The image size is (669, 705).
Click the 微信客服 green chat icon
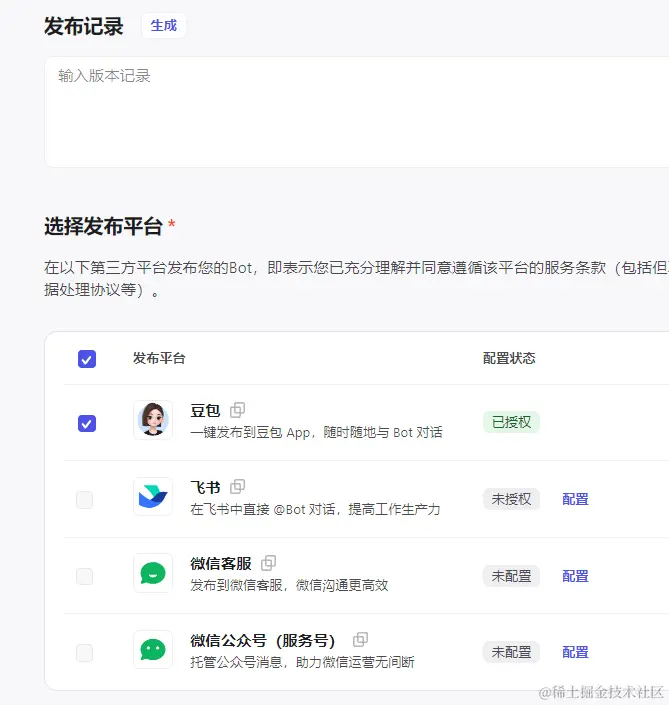[153, 573]
